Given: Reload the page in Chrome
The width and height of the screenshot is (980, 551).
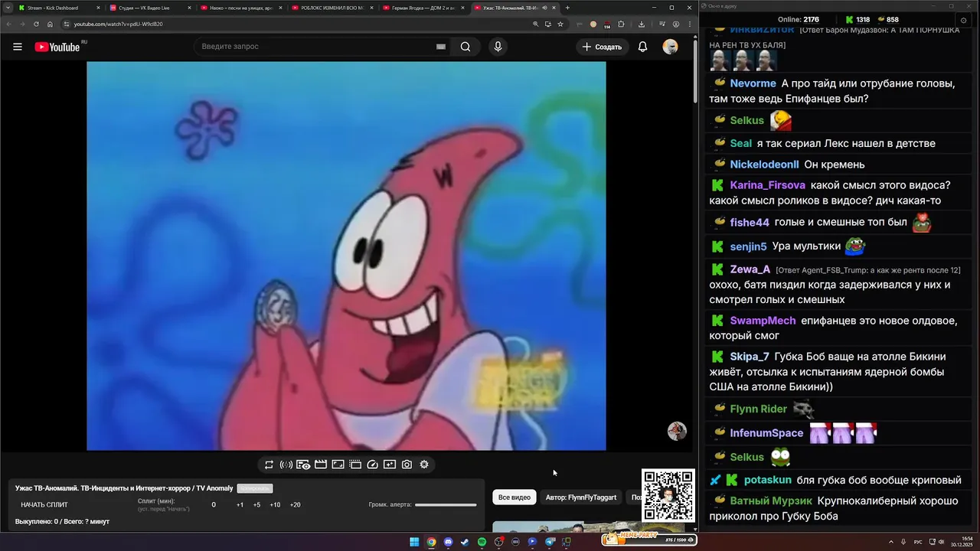Looking at the screenshot, I should point(36,24).
